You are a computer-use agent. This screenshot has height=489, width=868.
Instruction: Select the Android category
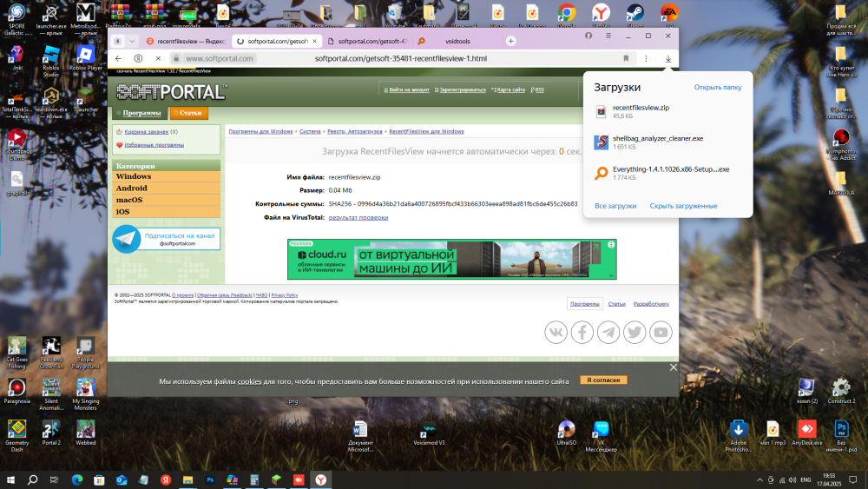(166, 188)
